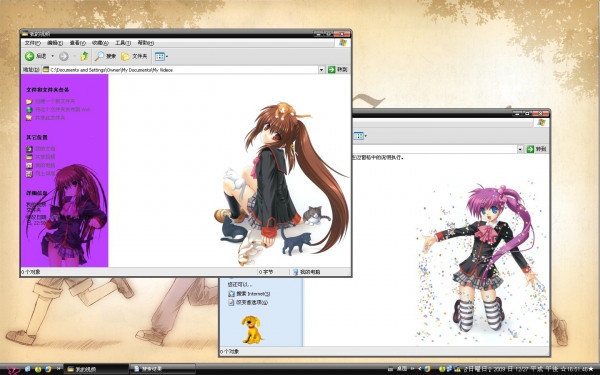Open the File (文件) menu
The image size is (600, 375).
(33, 43)
